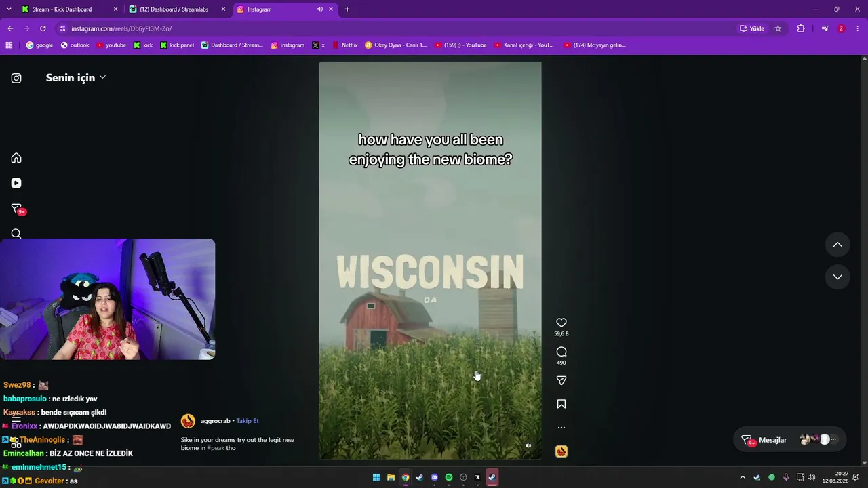Viewport: 868px width, 488px height.
Task: Open Reels from the Instagram sidebar
Action: point(16,183)
